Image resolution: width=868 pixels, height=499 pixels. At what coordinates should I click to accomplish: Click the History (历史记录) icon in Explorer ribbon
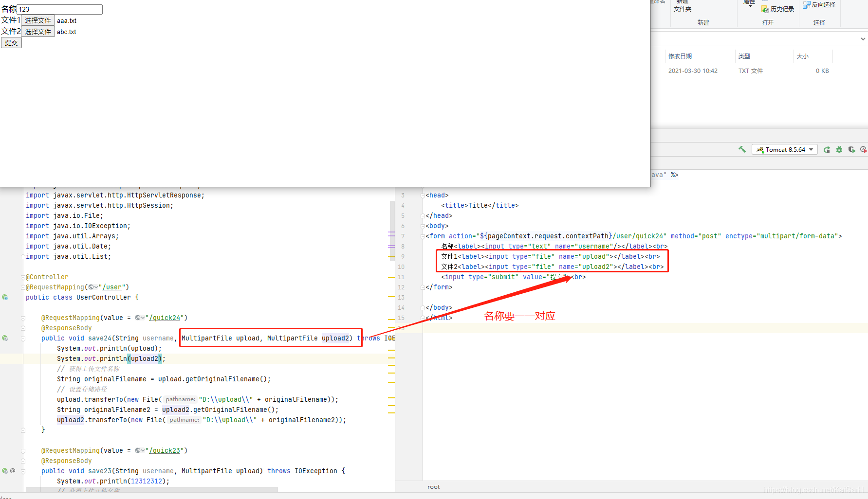click(x=765, y=9)
